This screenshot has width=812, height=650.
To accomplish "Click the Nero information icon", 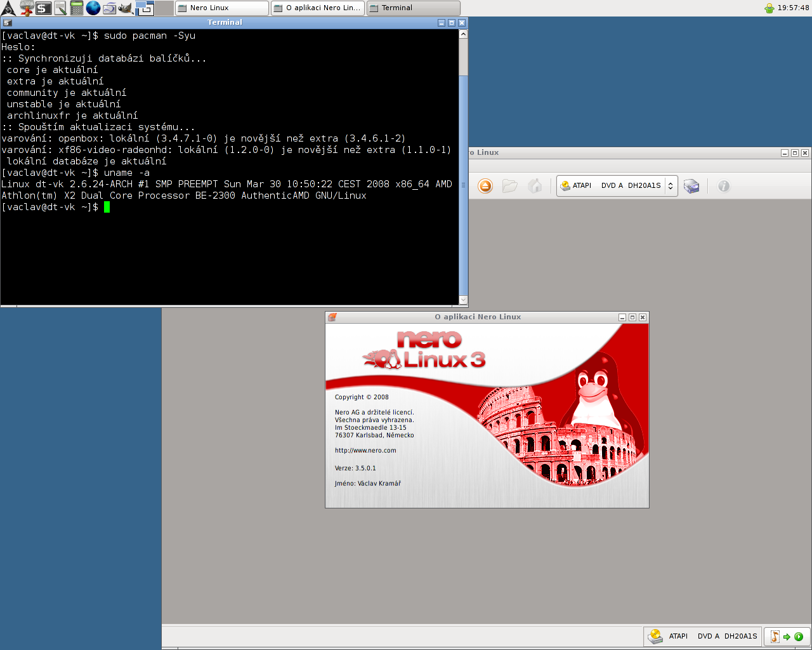I will pos(724,186).
